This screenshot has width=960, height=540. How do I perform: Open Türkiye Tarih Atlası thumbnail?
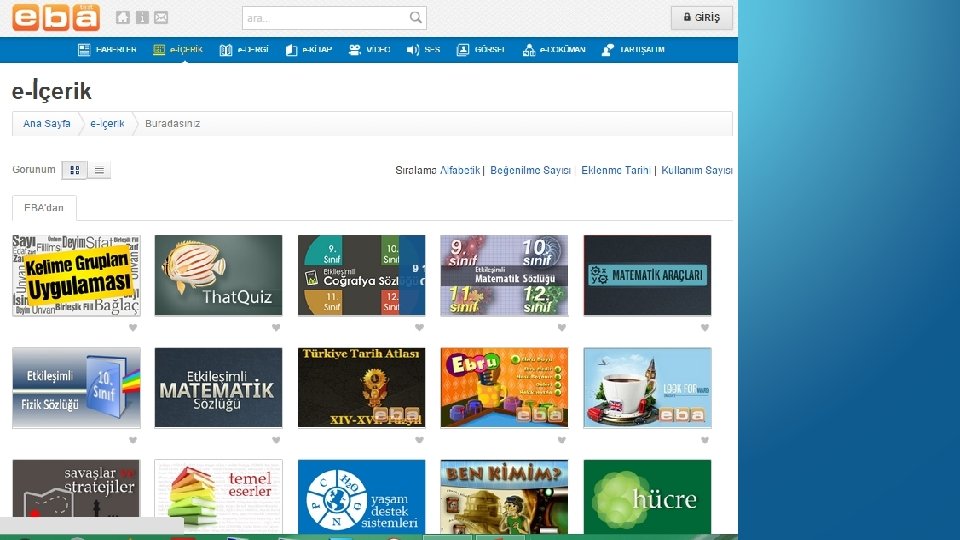pos(361,388)
